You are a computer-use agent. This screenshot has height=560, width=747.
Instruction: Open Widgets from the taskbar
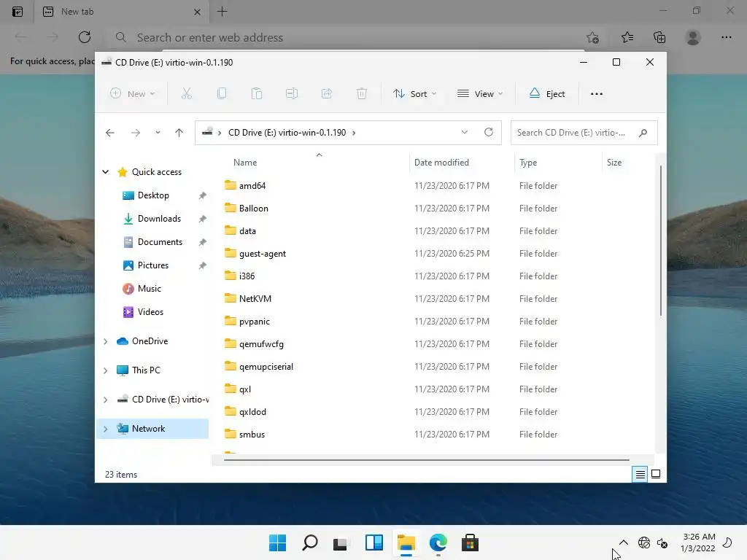click(x=374, y=542)
